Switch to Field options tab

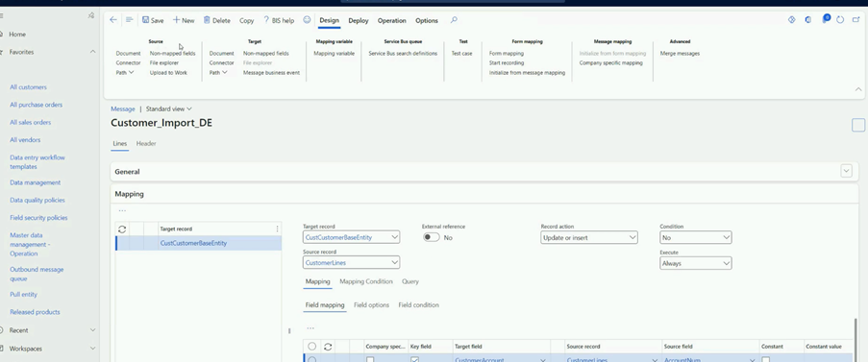pos(371,305)
